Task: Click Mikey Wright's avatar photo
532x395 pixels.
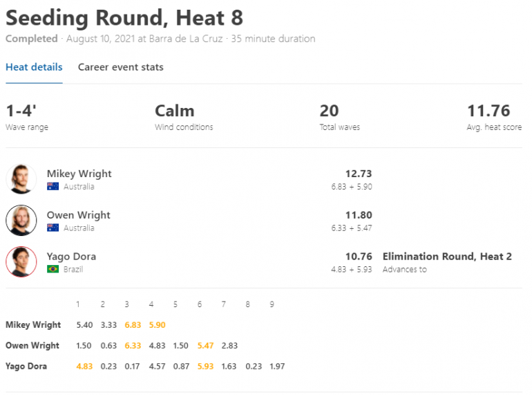Action: point(21,179)
